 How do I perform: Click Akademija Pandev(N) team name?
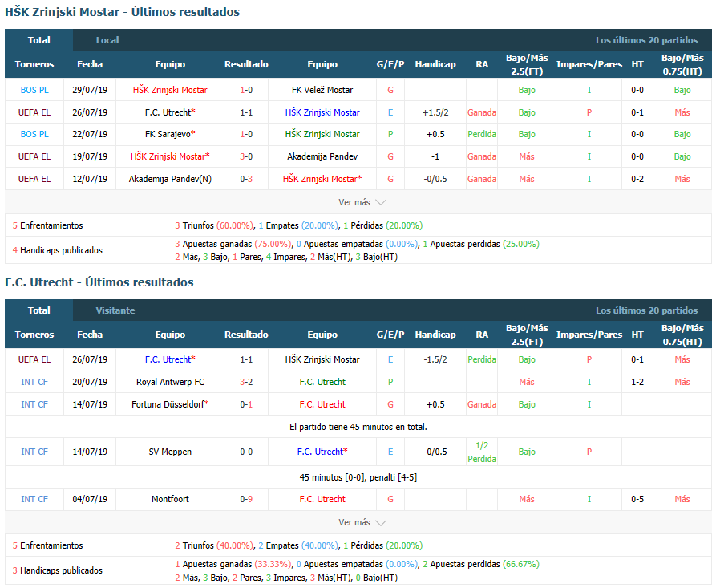coord(170,179)
